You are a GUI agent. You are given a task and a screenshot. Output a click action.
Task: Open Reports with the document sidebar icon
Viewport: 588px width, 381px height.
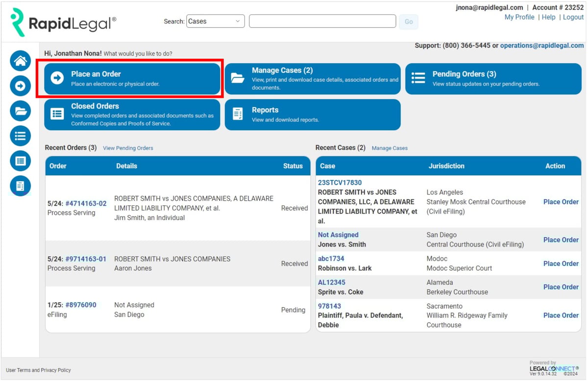click(x=20, y=186)
